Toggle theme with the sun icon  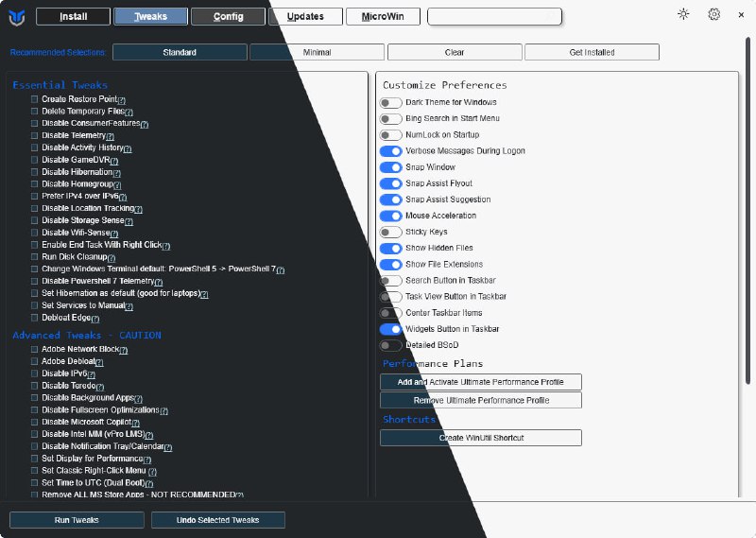coord(683,14)
